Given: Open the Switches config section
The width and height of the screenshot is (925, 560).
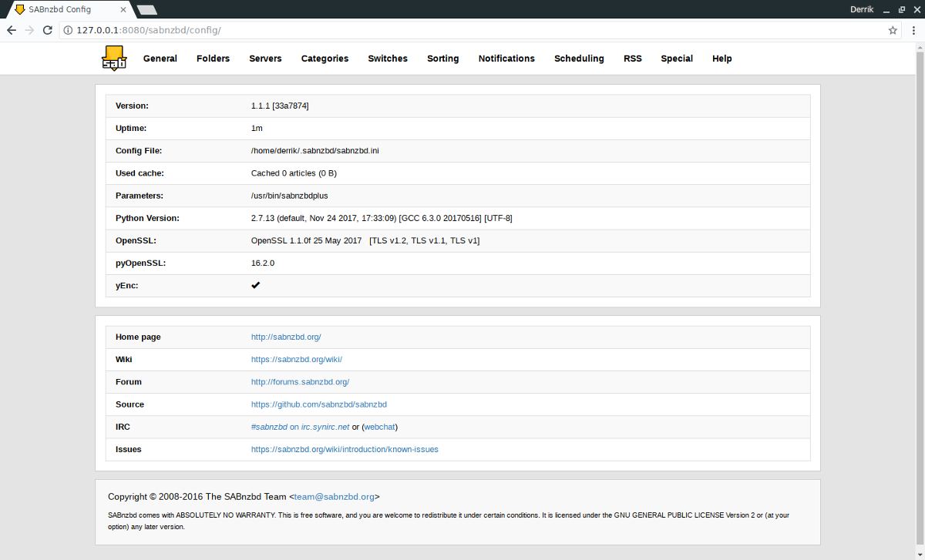Looking at the screenshot, I should click(x=388, y=59).
